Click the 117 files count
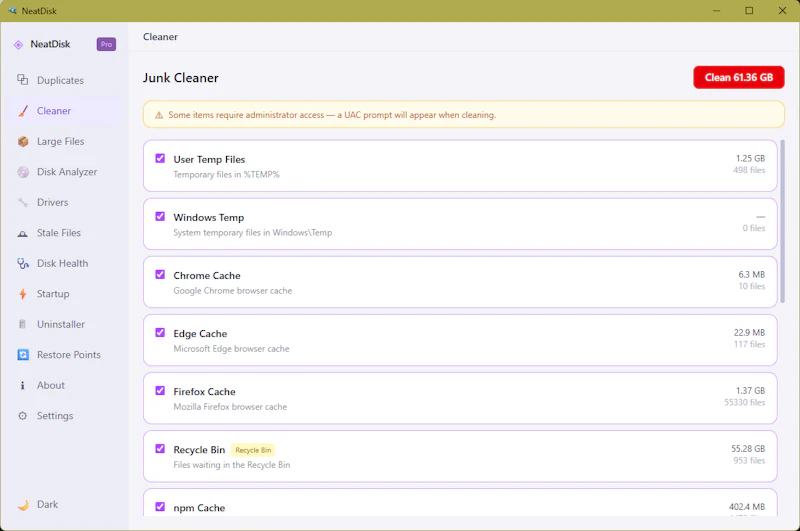Screen dimensions: 800x531 coord(749,344)
